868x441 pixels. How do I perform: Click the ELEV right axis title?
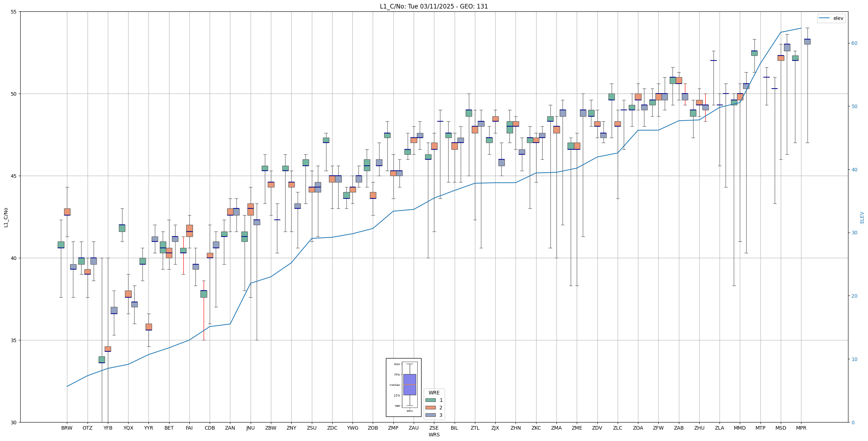pos(862,217)
